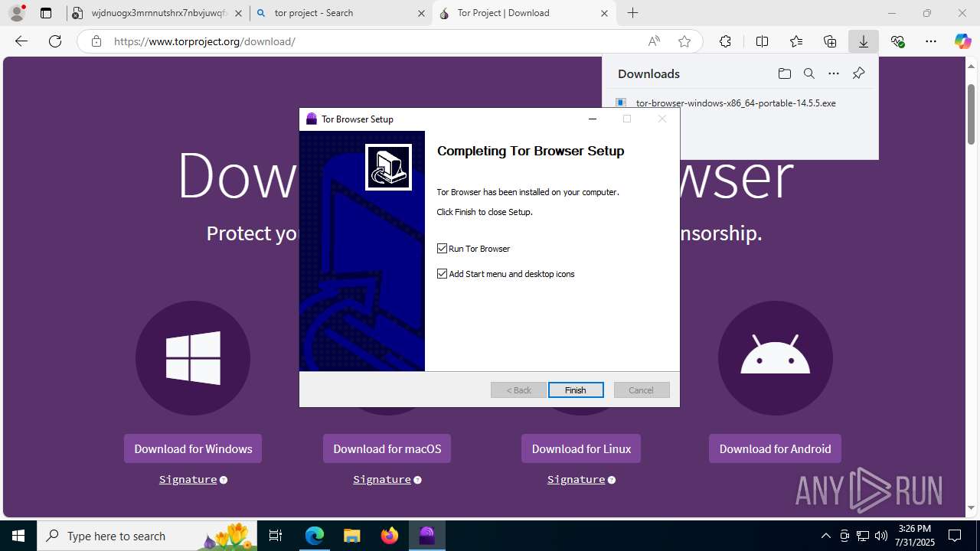Open the Favorites list icon
This screenshot has width=980, height=551.
(x=796, y=41)
